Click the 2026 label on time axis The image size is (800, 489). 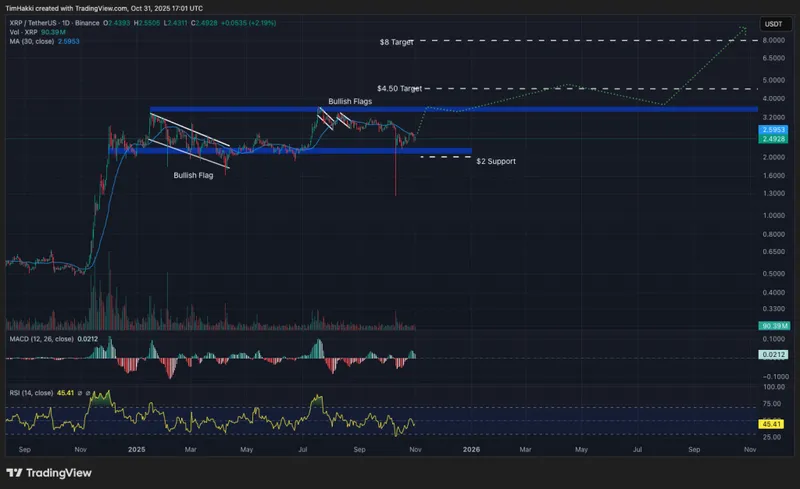coord(470,451)
